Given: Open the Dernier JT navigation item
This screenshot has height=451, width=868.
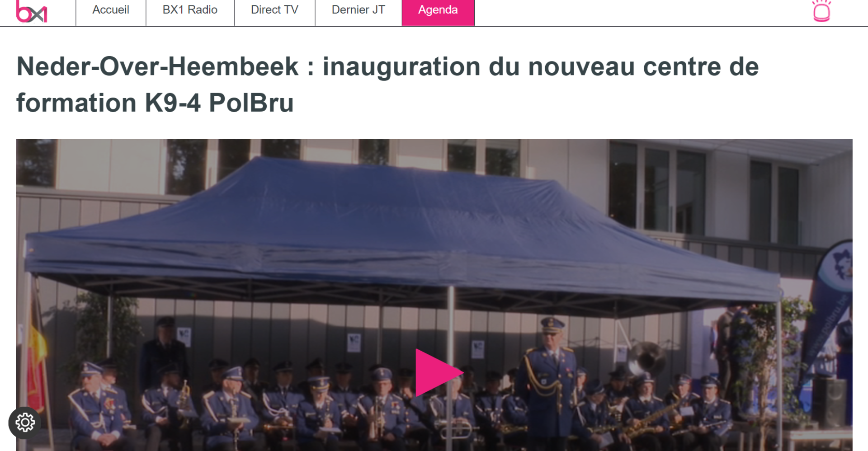Looking at the screenshot, I should tap(358, 10).
